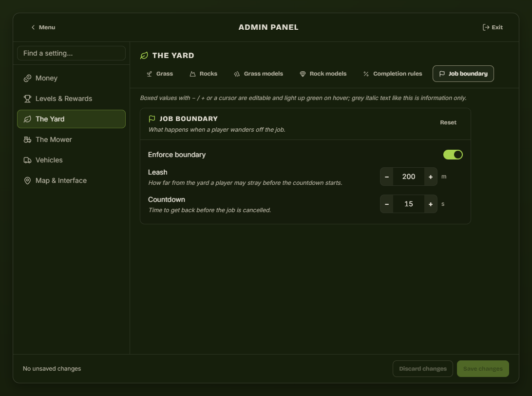Open Levels & Rewards section
The height and width of the screenshot is (396, 532).
pos(71,99)
